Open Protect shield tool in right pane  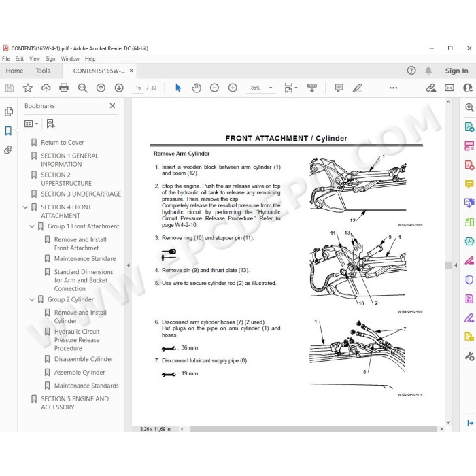[469, 279]
